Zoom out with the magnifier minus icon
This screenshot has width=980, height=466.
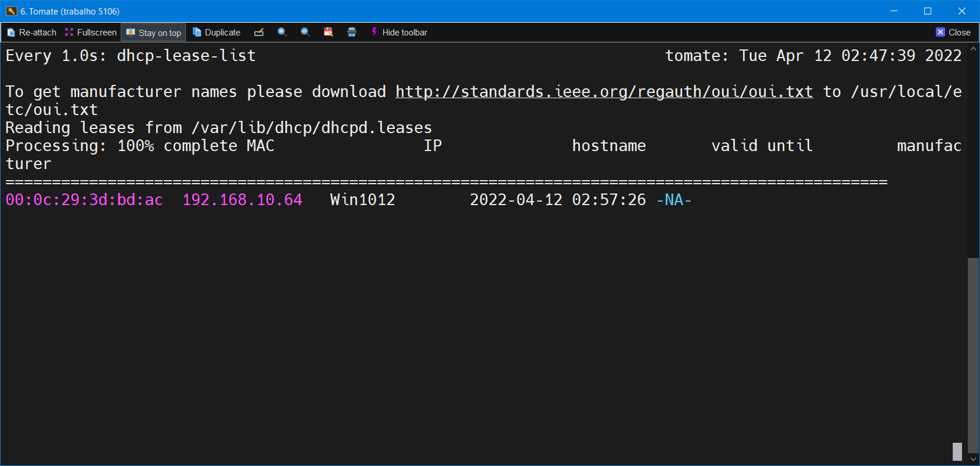(305, 33)
